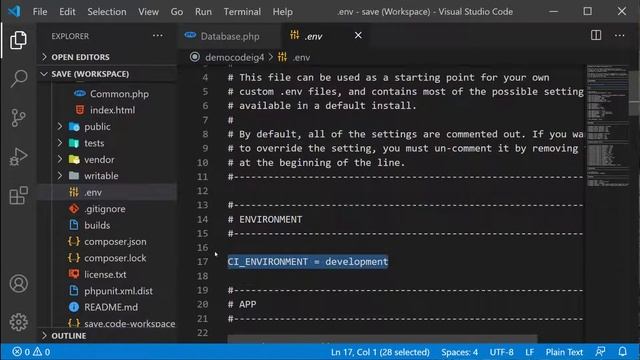Image resolution: width=640 pixels, height=360 pixels.
Task: Click errors and warnings count in status bar
Action: tap(31, 352)
